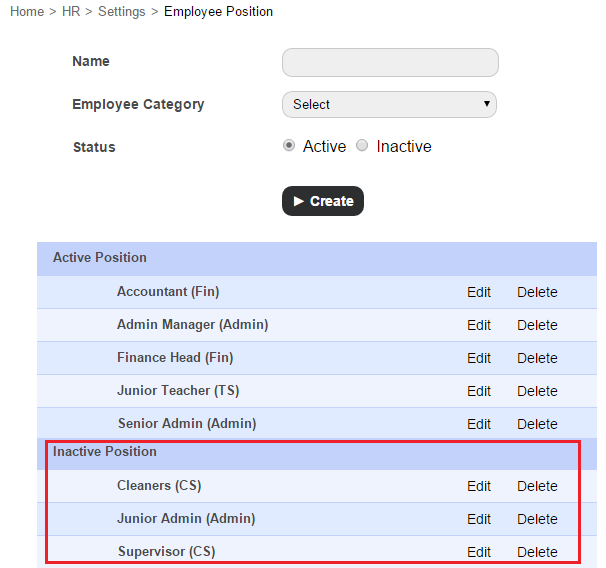Select the Inactive status radio button
This screenshot has width=606, height=568.
[362, 145]
